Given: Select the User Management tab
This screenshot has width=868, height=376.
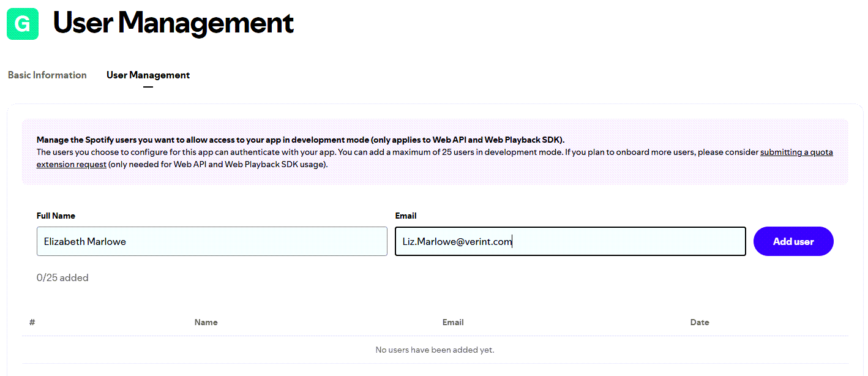Looking at the screenshot, I should [x=148, y=75].
